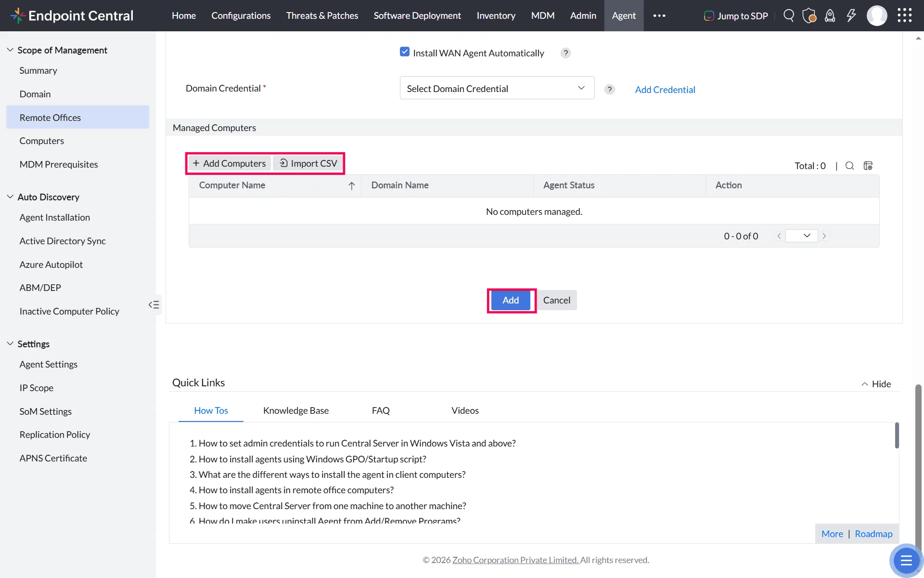
Task: Click help icon next to Install WAN Agent
Action: (x=565, y=53)
